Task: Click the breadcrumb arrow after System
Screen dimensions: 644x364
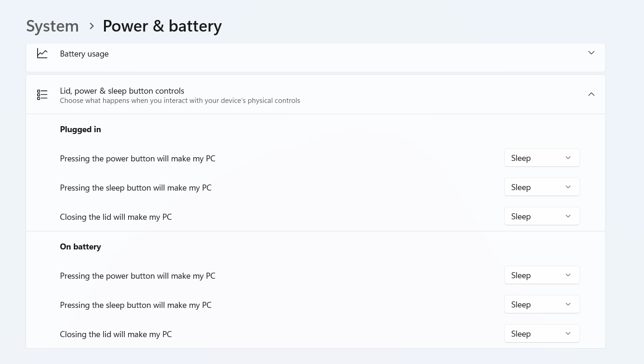Action: pos(91,26)
